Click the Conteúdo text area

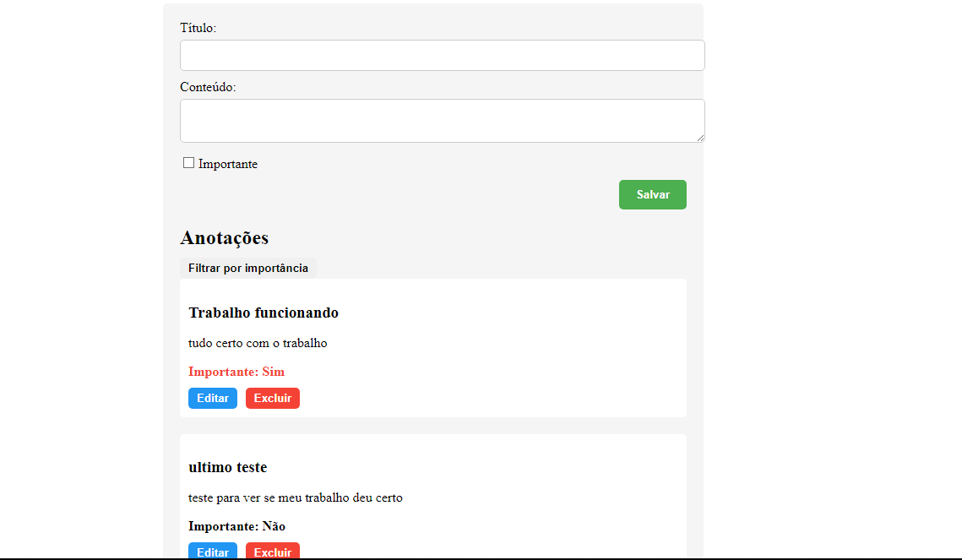(x=442, y=120)
